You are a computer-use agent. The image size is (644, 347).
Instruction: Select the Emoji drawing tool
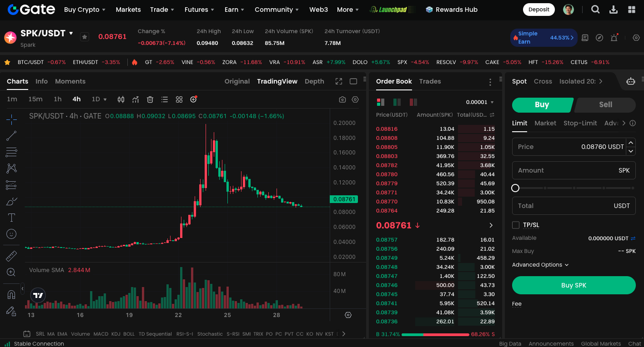click(11, 234)
